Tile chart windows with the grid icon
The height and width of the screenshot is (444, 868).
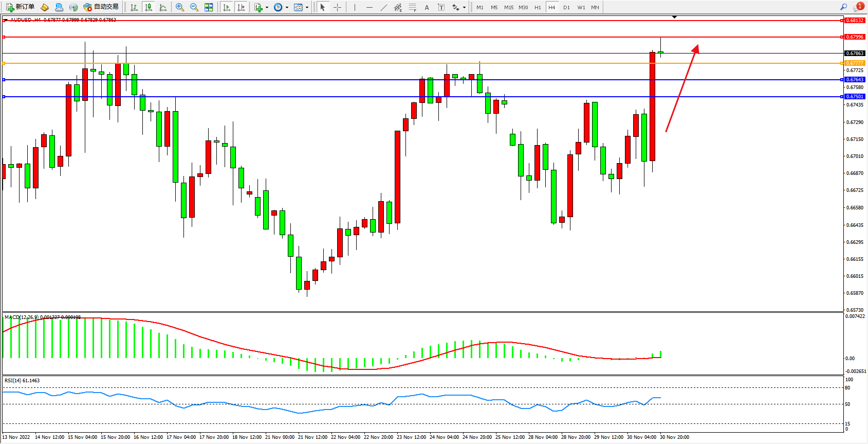[209, 7]
